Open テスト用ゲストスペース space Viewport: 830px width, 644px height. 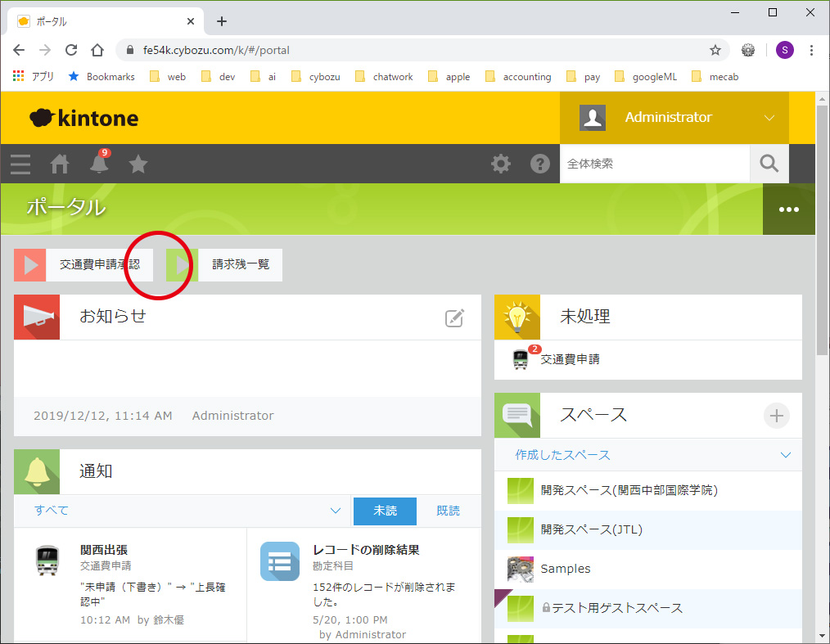[616, 608]
